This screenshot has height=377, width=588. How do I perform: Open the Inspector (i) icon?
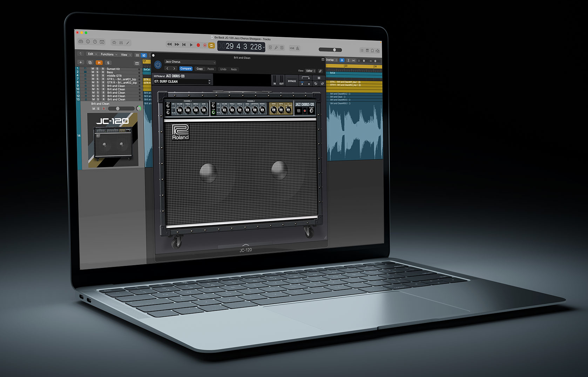[x=88, y=41]
